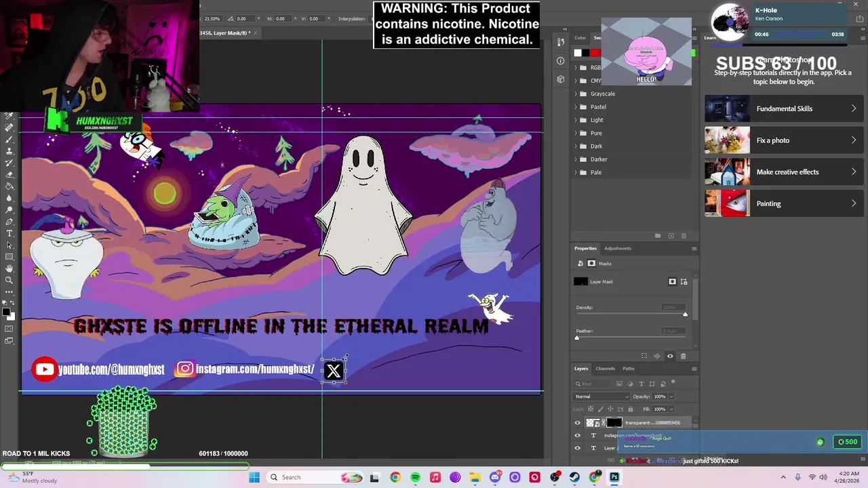Open the Opacity value dropdown arrow
The image size is (868, 488).
(671, 396)
